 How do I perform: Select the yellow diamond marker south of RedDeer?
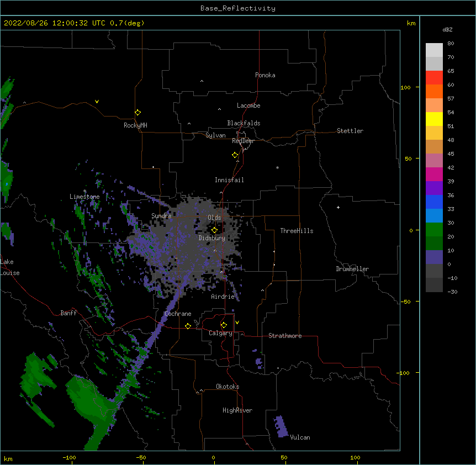(x=235, y=155)
